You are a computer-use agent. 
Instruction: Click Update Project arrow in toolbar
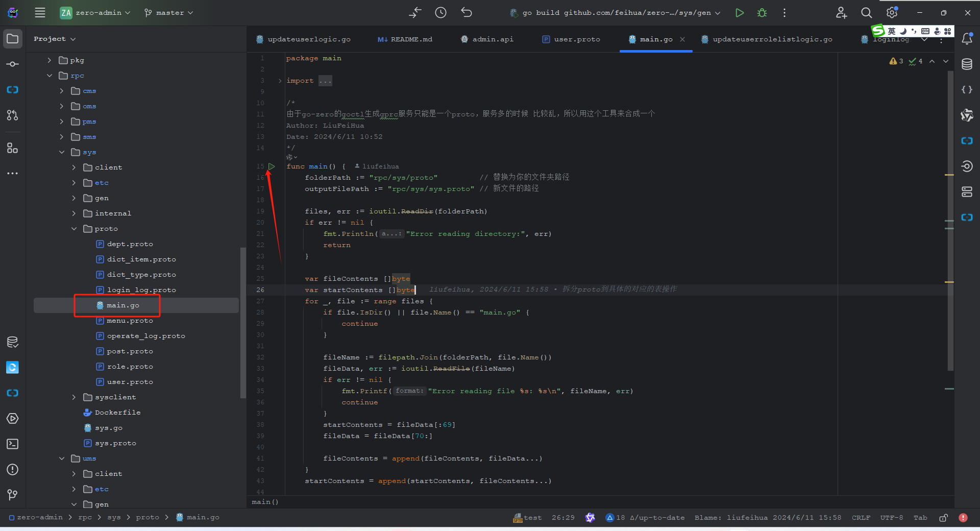tap(415, 13)
